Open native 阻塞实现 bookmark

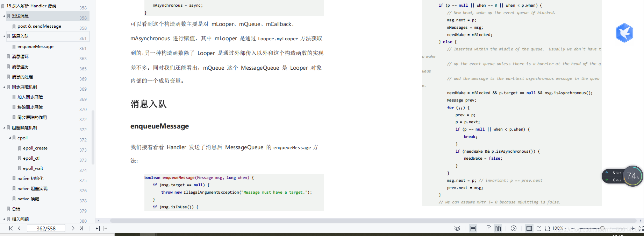click(33, 188)
